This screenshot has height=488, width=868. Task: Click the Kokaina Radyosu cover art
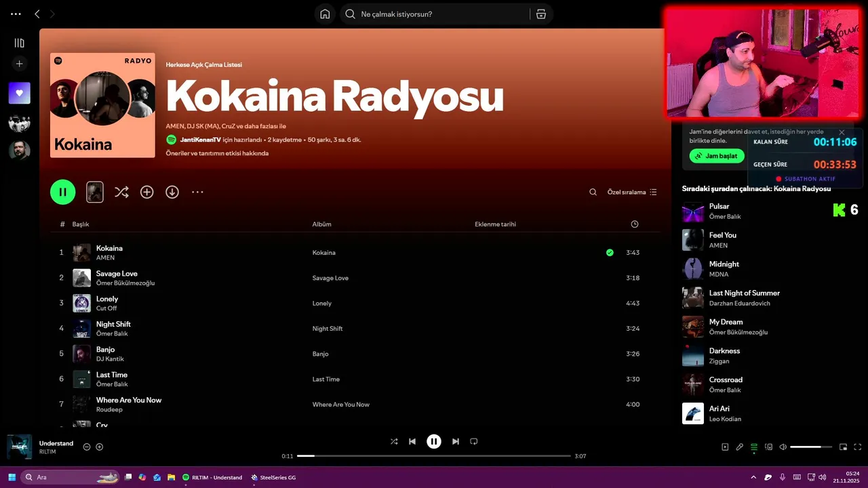(x=102, y=105)
